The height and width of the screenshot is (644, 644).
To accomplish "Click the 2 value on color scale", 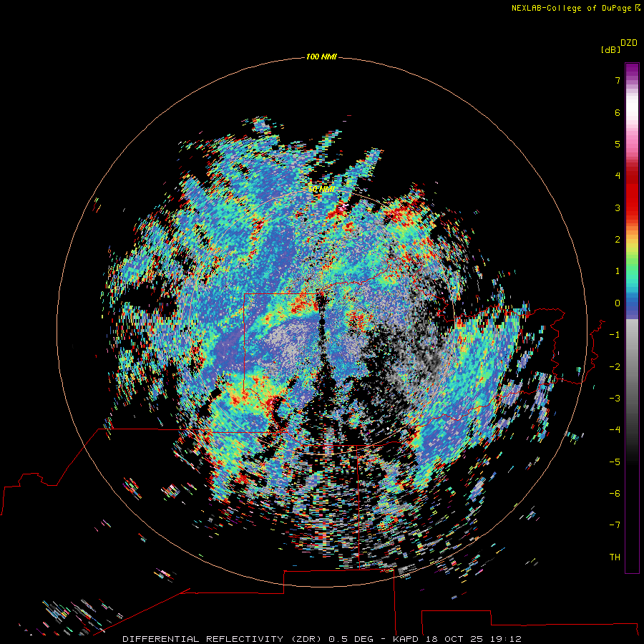I will coord(618,240).
